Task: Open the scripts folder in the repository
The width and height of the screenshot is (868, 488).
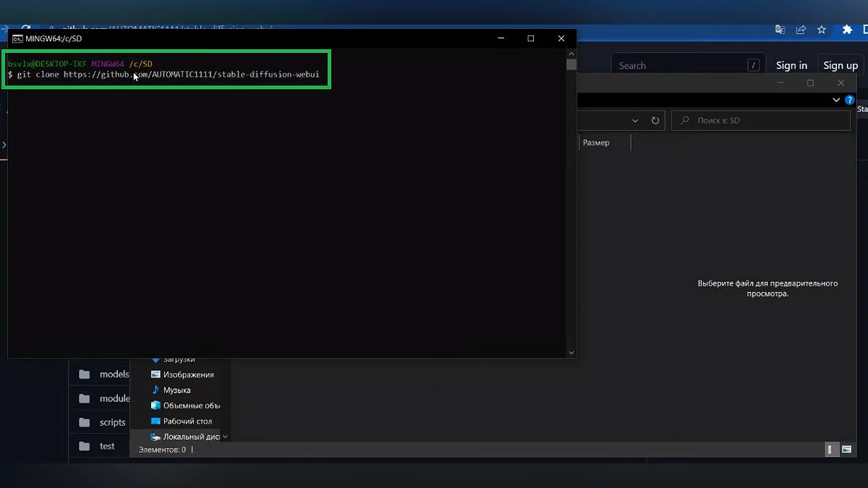Action: 112,422
